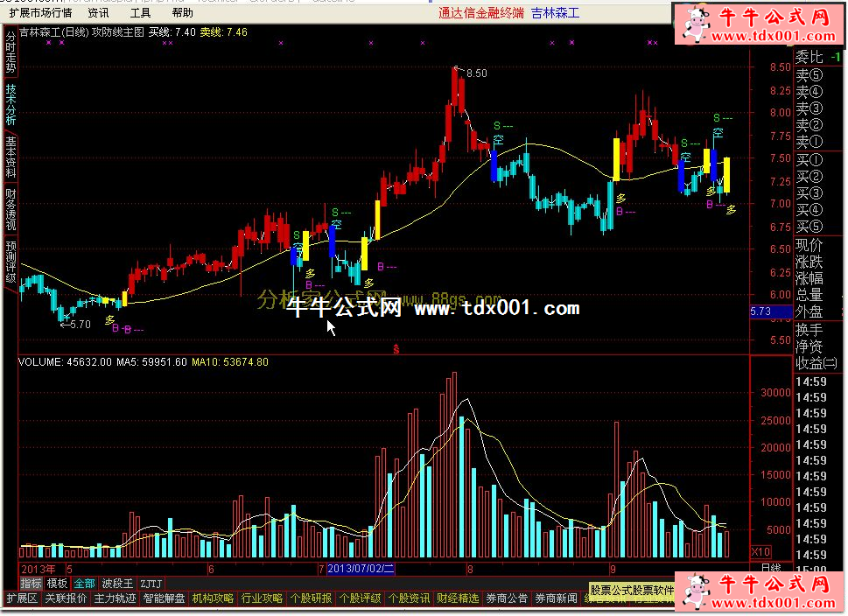848x616 pixels.
Task: Switch to the 模板 bottom tab
Action: [57, 584]
